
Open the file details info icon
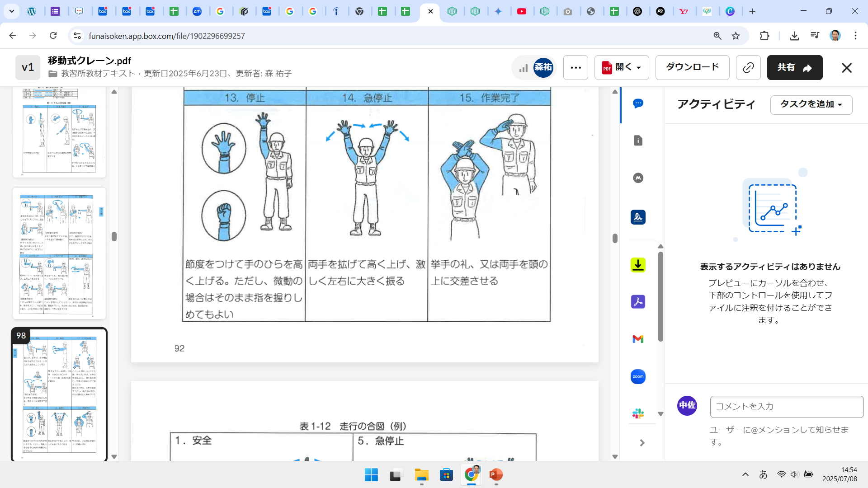[638, 141]
